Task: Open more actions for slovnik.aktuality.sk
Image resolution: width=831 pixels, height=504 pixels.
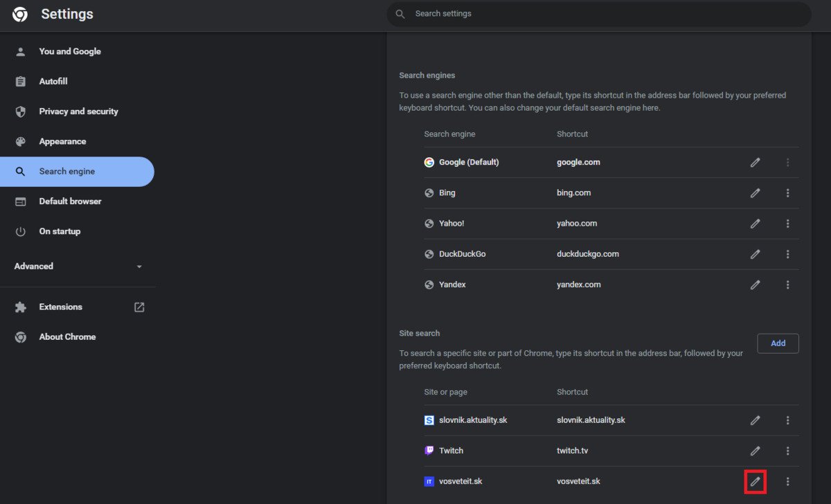Action: coord(787,420)
